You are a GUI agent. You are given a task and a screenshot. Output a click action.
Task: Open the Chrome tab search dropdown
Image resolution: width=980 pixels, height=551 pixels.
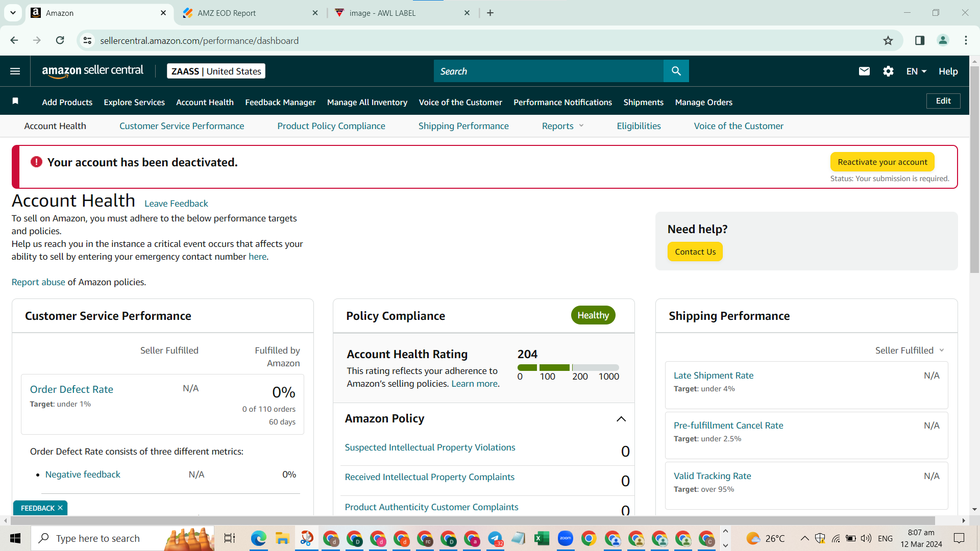tap(13, 13)
